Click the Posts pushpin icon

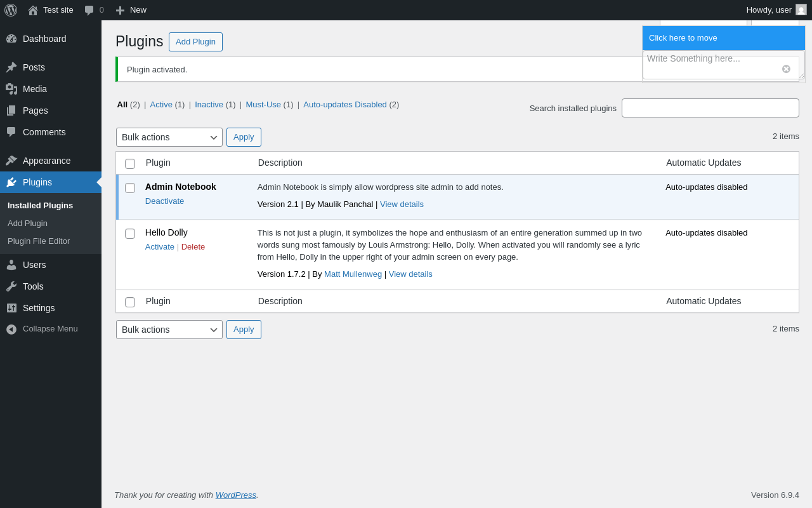coord(11,67)
